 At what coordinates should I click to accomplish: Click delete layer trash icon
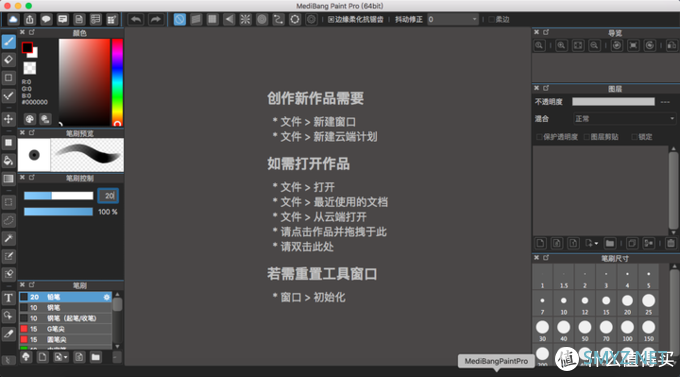[671, 243]
